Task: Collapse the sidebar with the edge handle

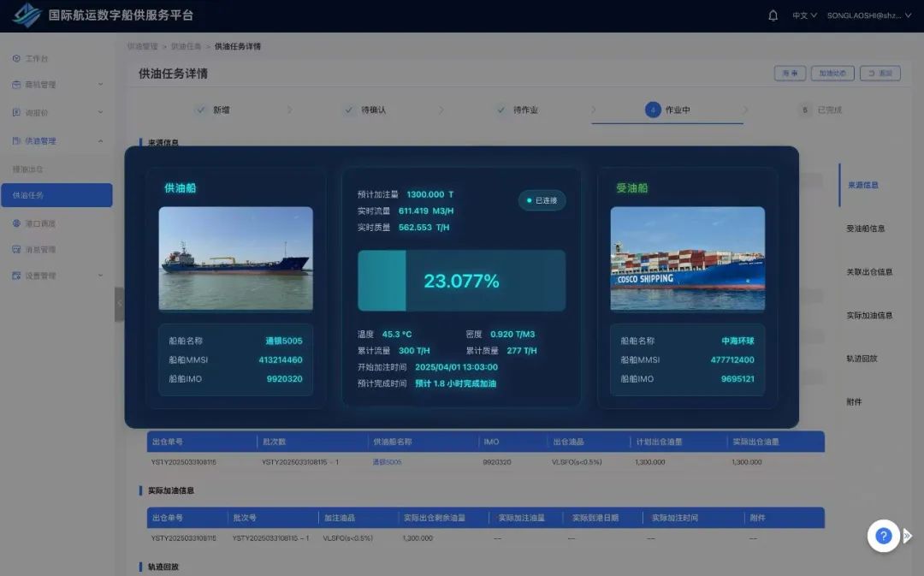Action: pyautogui.click(x=119, y=304)
